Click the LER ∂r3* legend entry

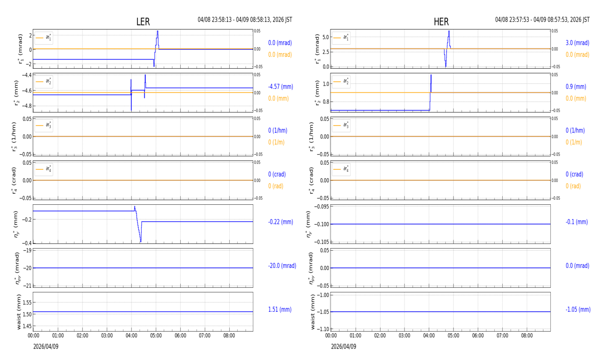(44, 125)
